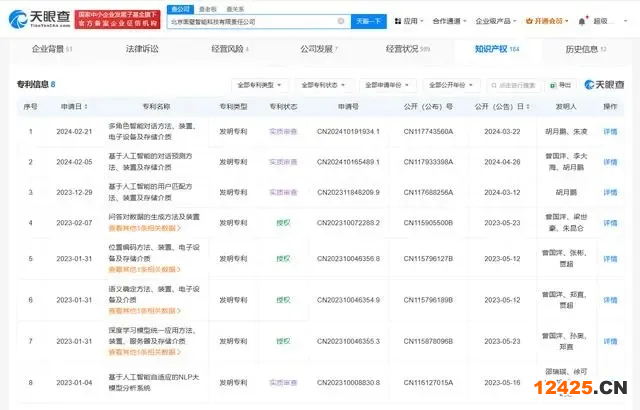Image resolution: width=640 pixels, height=410 pixels.
Task: Click related-data link under 问答对数据的生成方法及装置
Action: click(144, 228)
